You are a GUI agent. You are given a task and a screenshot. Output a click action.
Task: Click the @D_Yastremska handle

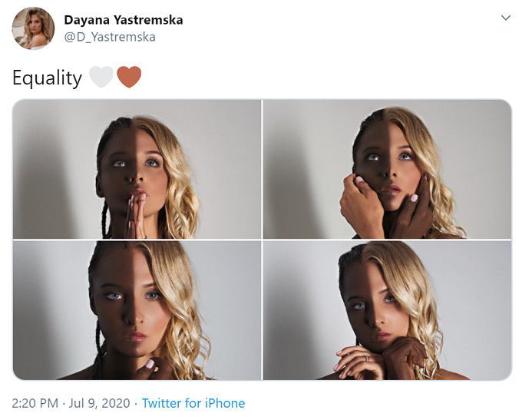click(109, 37)
